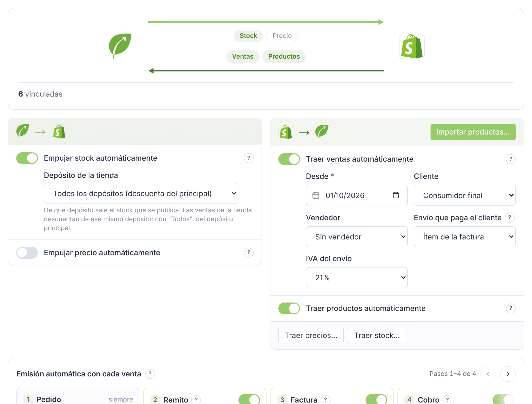
Task: Select the Productos pill tag
Action: (x=284, y=56)
